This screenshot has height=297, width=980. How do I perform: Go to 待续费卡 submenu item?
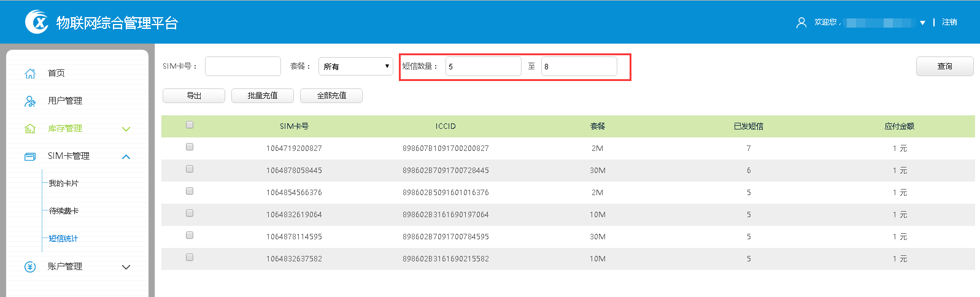pos(64,211)
